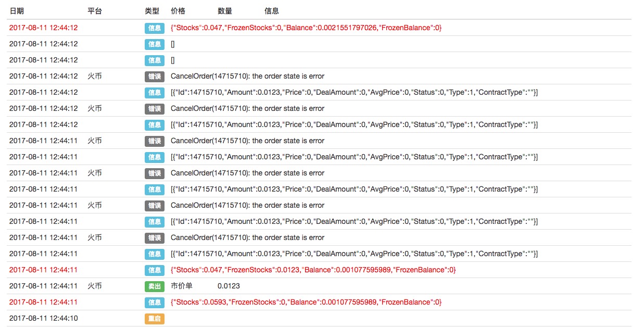Screen dimensions: 644x327
Task: Click the log text containing Balance 0.0021551797026
Action: click(x=306, y=28)
